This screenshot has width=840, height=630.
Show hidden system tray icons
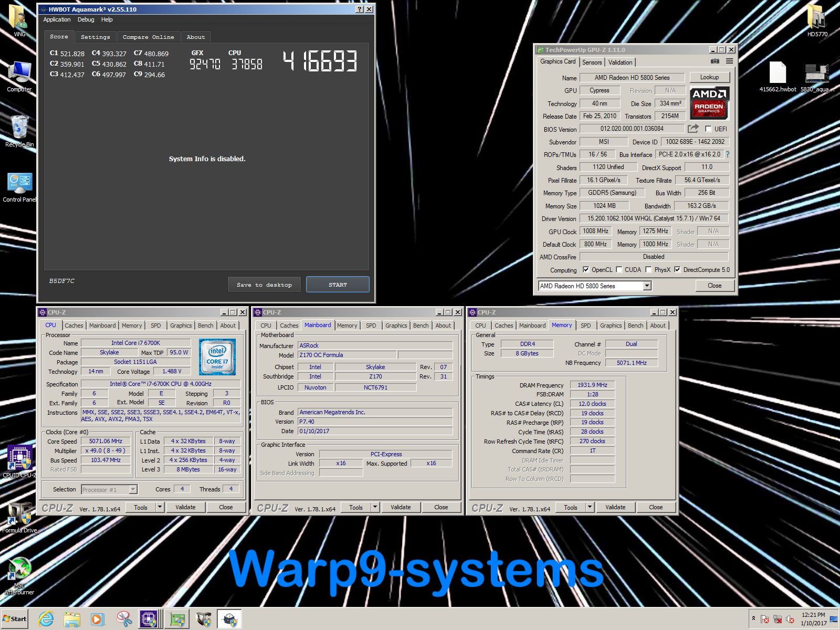point(753,618)
